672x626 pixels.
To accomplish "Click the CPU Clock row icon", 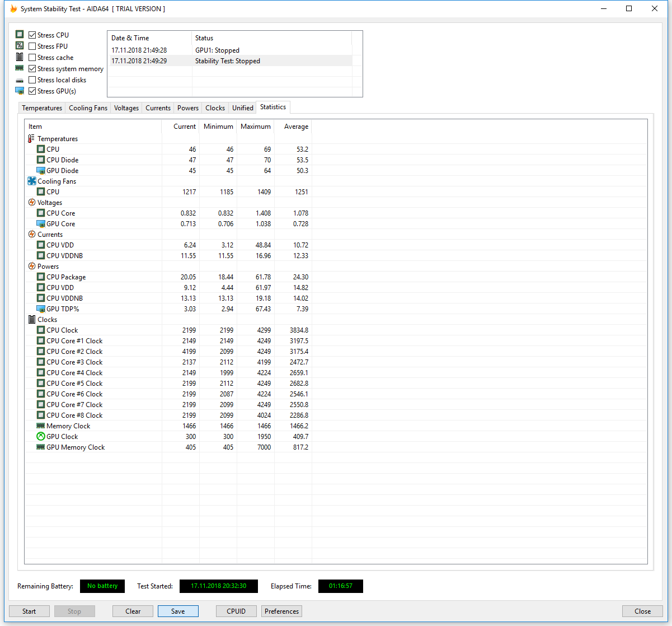I will click(x=40, y=330).
